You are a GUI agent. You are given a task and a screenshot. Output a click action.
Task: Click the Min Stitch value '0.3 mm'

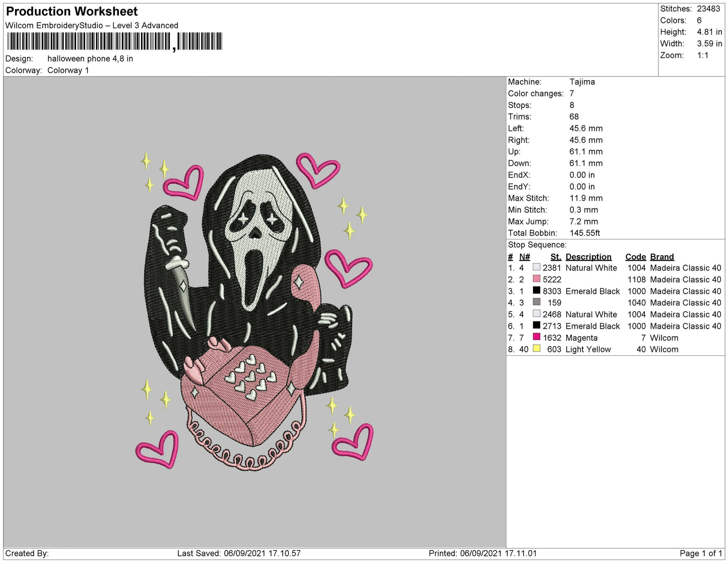[584, 210]
